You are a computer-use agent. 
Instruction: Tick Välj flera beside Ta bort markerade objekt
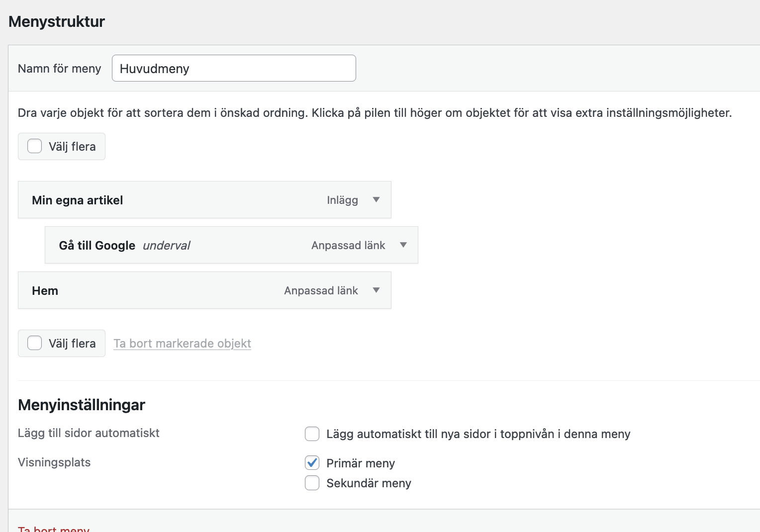[34, 343]
